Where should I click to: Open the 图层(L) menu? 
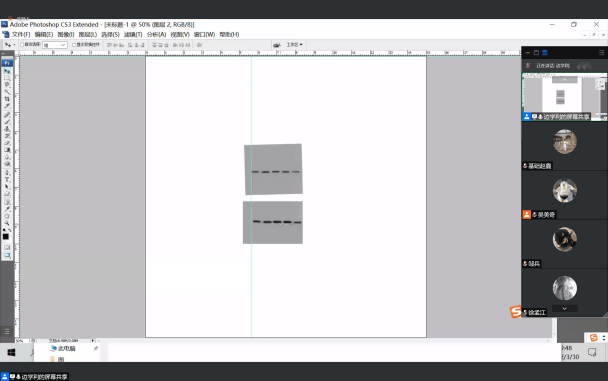(x=88, y=34)
